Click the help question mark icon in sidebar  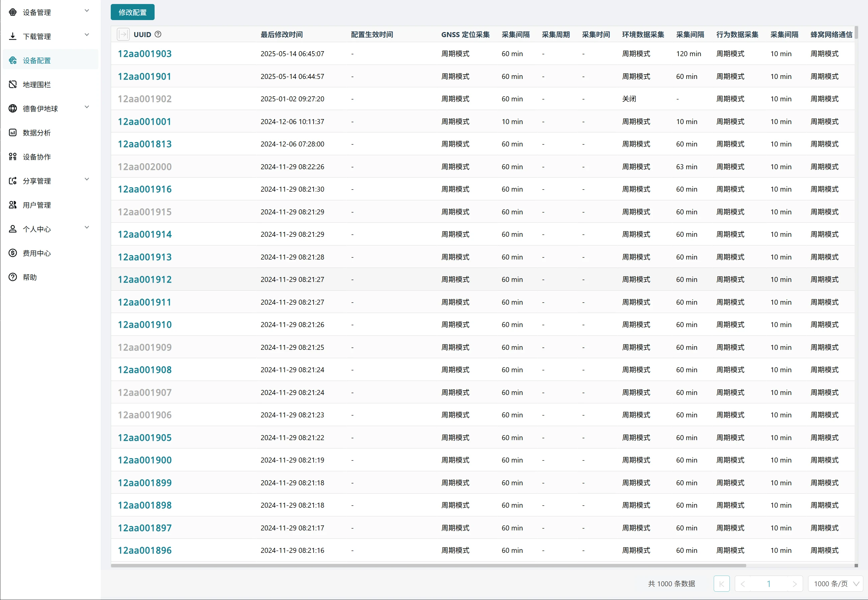[13, 277]
